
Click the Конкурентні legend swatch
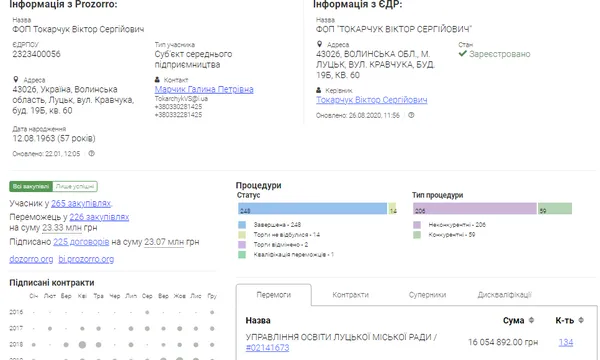417,235
